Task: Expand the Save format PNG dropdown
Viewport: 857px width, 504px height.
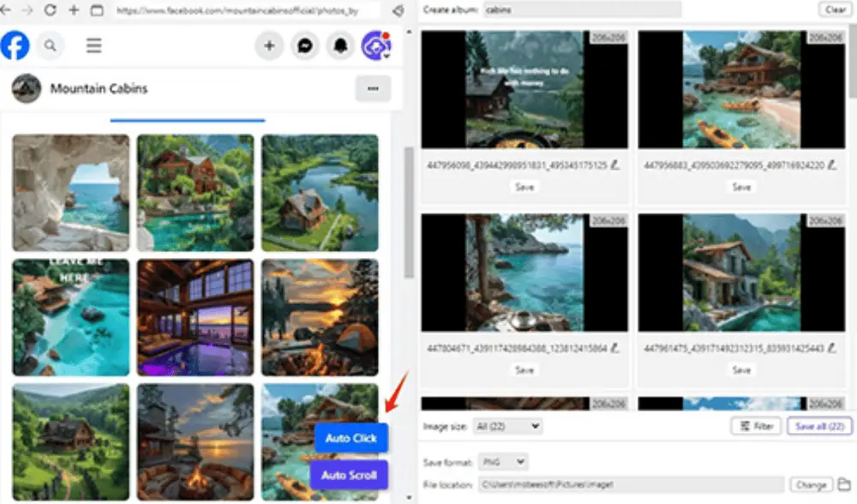Action: pos(502,462)
